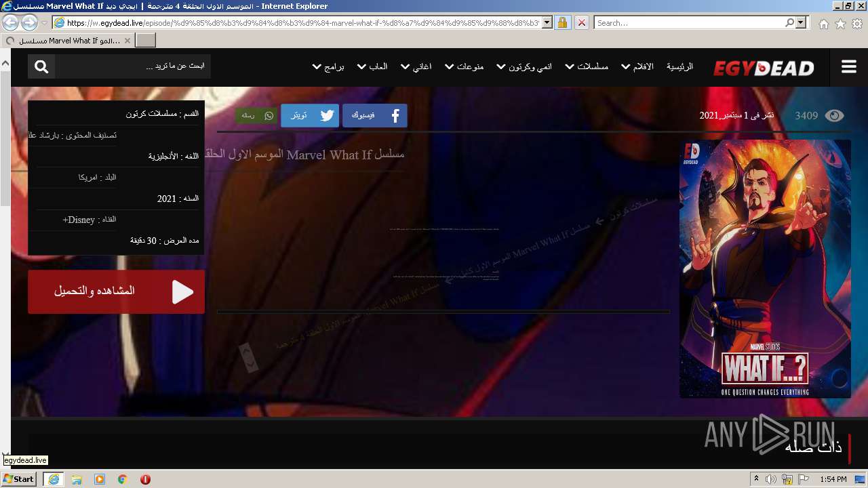Click the security lock icon in address bar

pyautogui.click(x=562, y=22)
